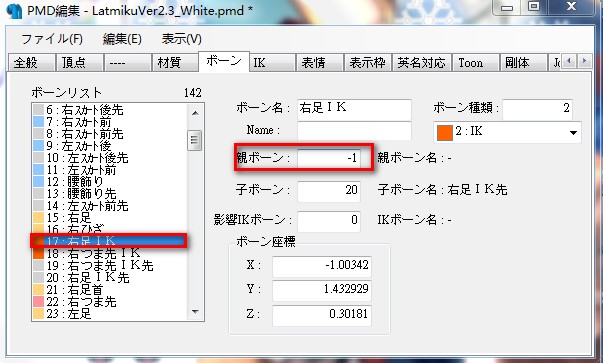603x363 pixels.
Task: Select bone 23 : 左足 in list
Action: tap(110, 313)
